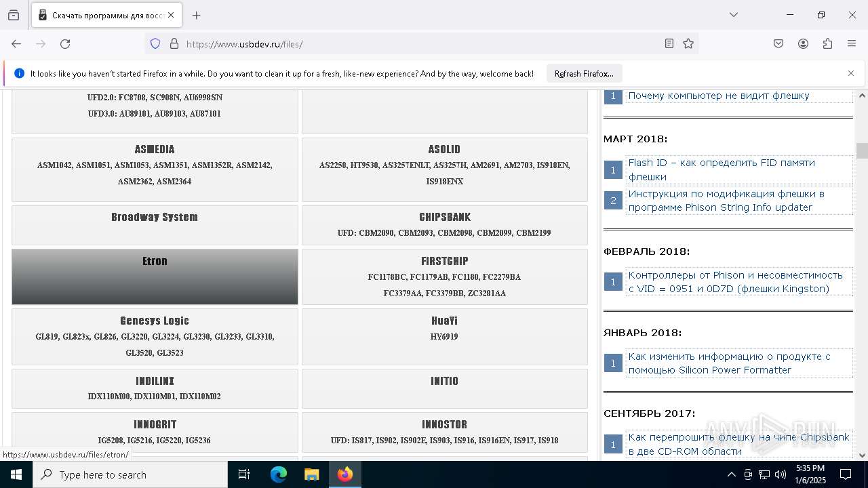This screenshot has width=868, height=488.
Task: Open the INNOSTOR files card
Action: [444, 432]
